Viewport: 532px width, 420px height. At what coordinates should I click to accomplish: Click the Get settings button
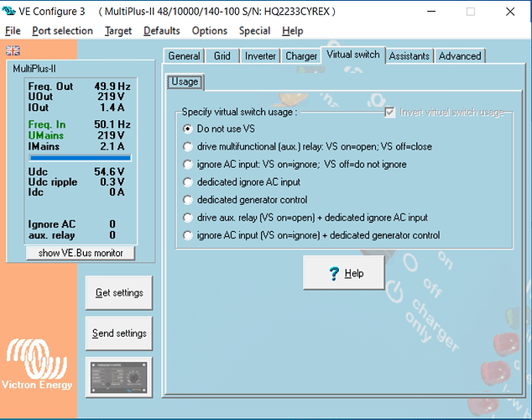(x=119, y=292)
